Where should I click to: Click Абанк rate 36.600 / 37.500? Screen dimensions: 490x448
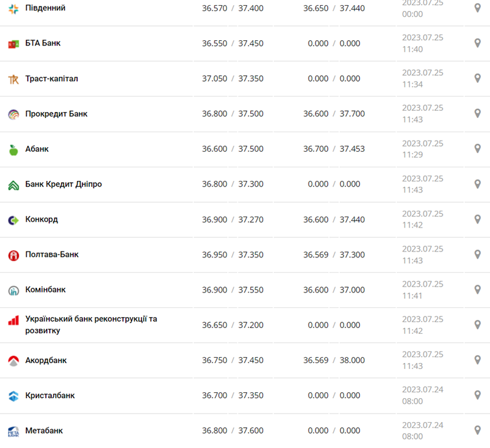tap(233, 149)
